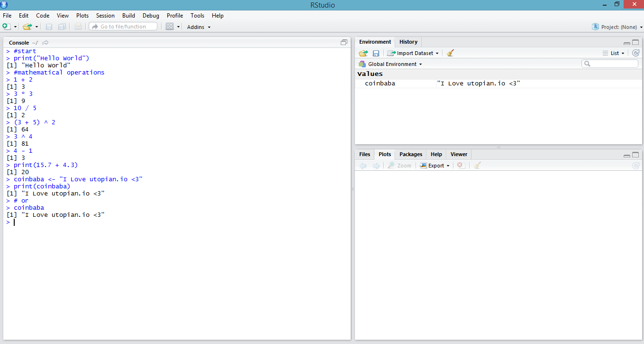Select the Console tab label
This screenshot has height=344, width=644.
click(19, 43)
